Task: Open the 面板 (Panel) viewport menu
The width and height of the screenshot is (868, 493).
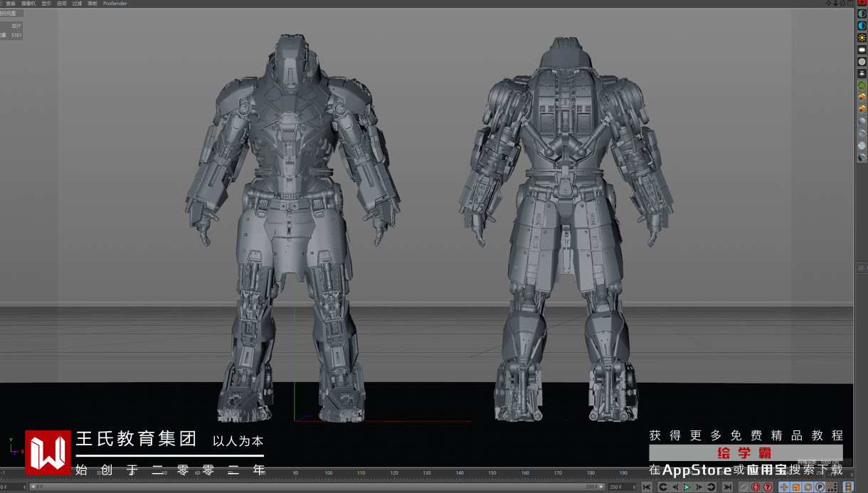Action: click(x=92, y=4)
